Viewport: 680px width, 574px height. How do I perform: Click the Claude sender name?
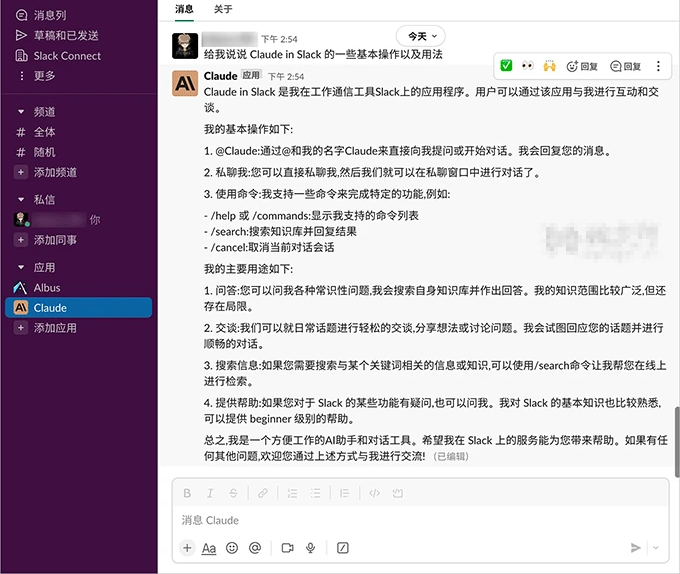(x=220, y=76)
